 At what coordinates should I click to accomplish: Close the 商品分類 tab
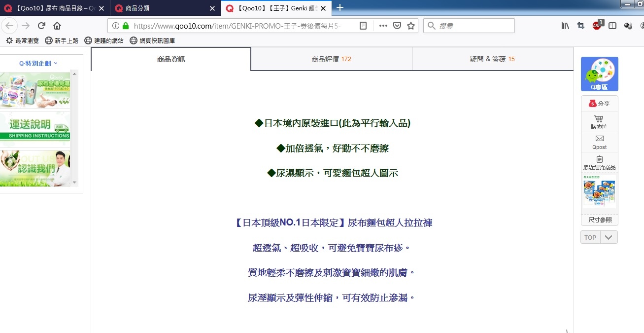click(x=212, y=8)
